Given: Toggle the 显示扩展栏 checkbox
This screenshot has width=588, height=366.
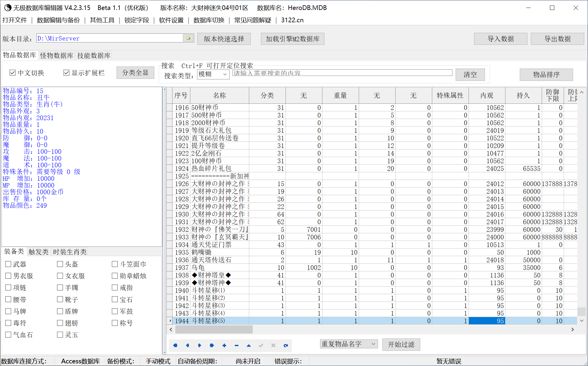Looking at the screenshot, I should tap(66, 73).
